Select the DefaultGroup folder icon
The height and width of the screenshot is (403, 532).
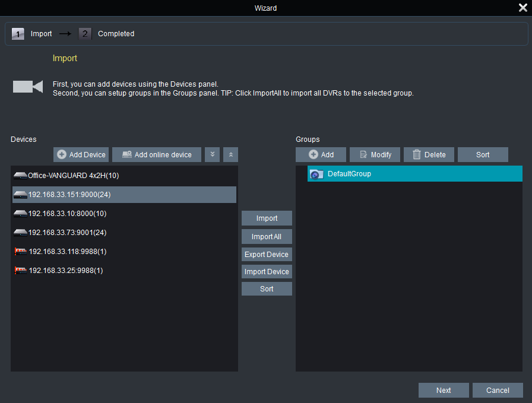(317, 174)
